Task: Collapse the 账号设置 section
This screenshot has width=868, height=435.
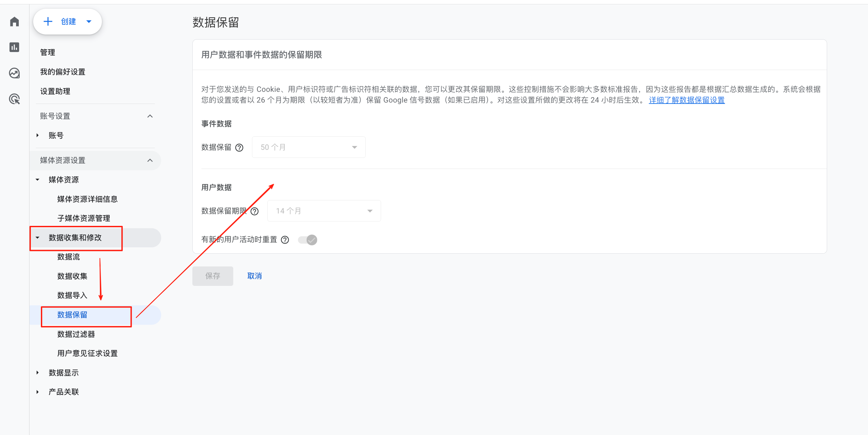Action: pos(150,116)
